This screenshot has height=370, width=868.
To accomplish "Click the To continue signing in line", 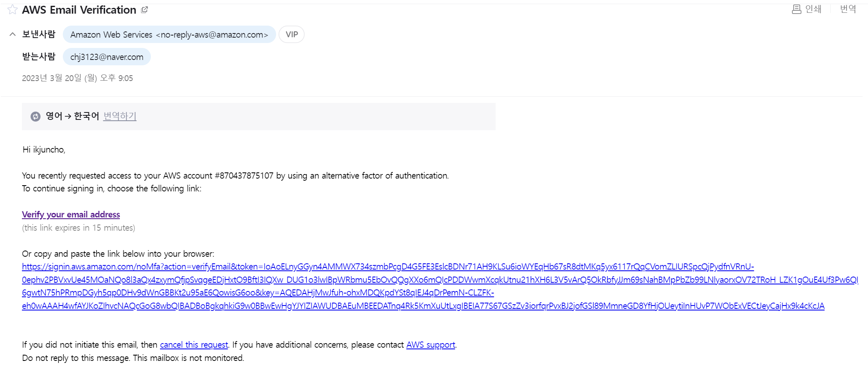I will click(x=112, y=189).
